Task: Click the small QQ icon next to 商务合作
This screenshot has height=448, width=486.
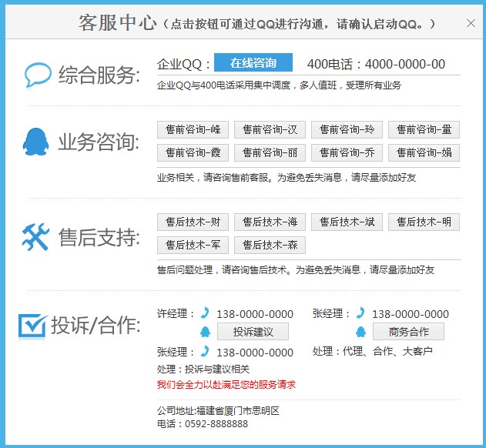Action: point(360,332)
